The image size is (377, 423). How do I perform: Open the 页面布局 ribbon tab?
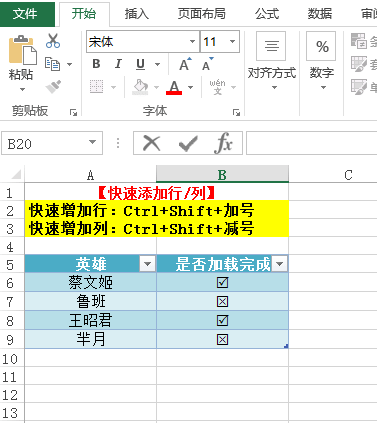pos(201,14)
